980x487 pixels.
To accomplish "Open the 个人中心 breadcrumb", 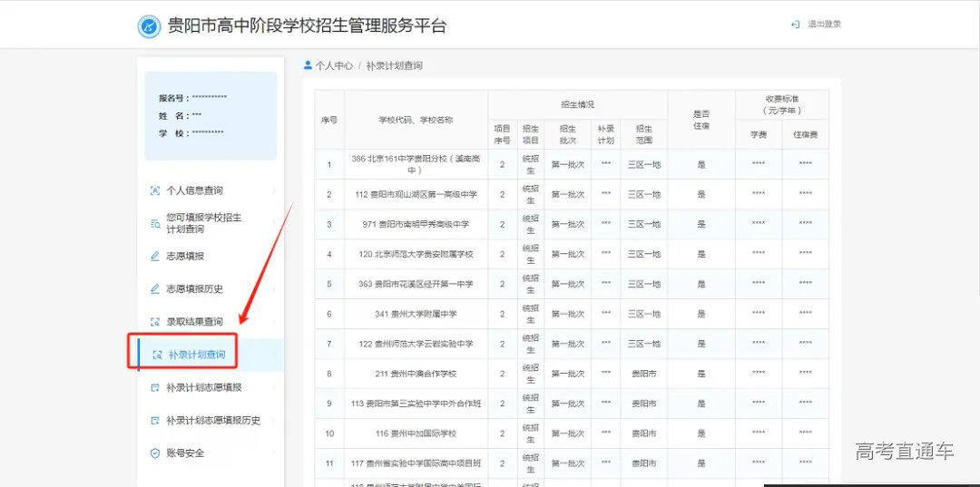I will pos(334,65).
